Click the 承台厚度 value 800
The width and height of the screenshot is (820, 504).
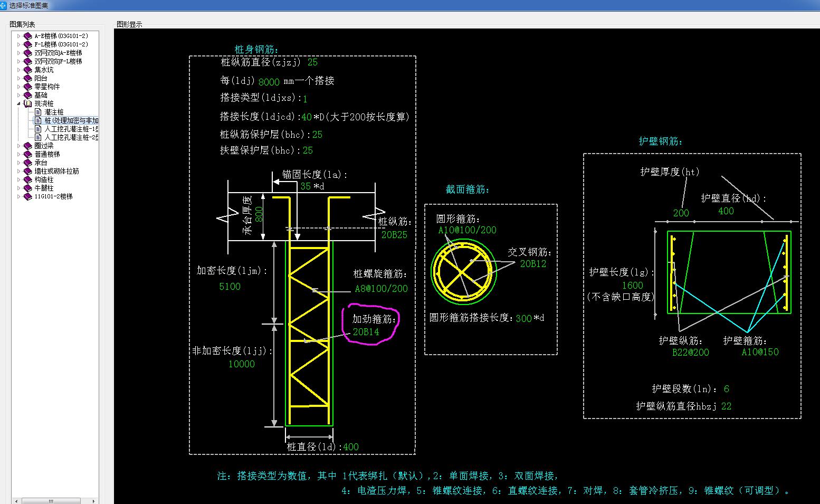tap(259, 214)
